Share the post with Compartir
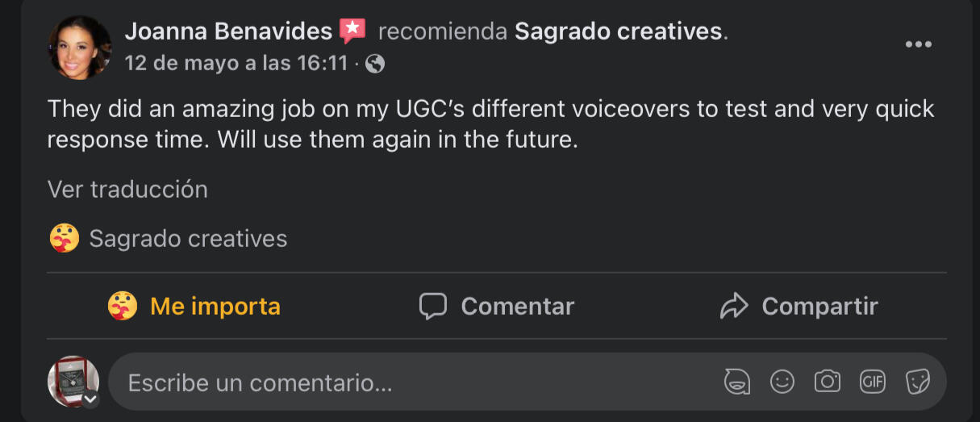 click(x=799, y=307)
